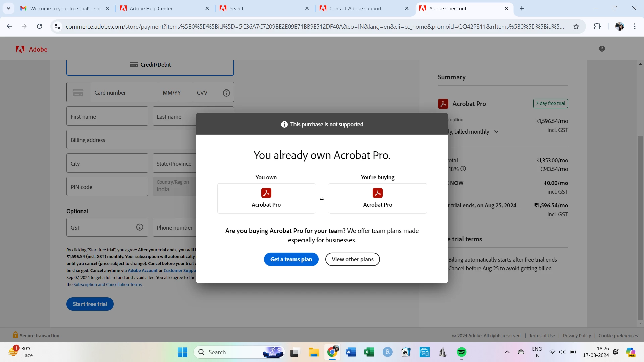Click the CVV info icon
The width and height of the screenshot is (644, 362).
(x=226, y=93)
